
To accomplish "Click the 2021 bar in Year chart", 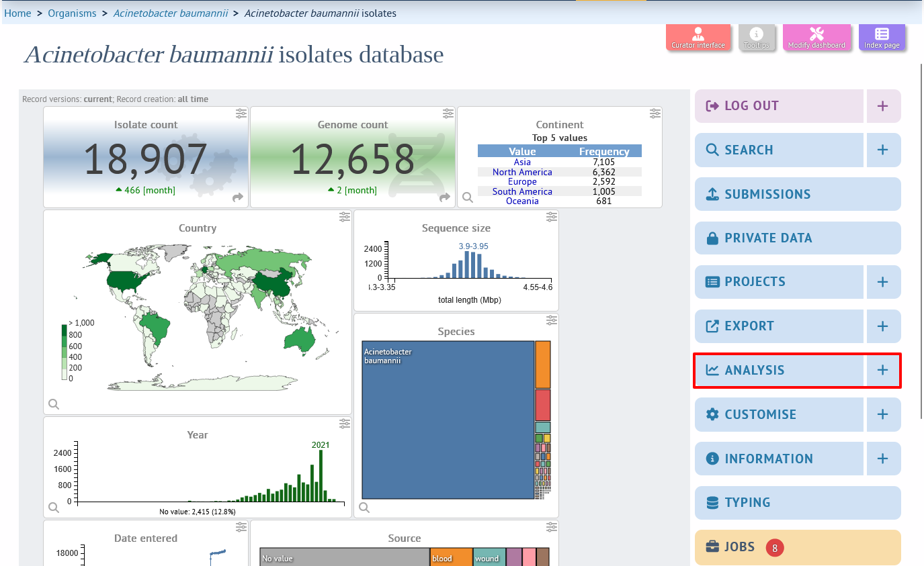I will [x=321, y=475].
